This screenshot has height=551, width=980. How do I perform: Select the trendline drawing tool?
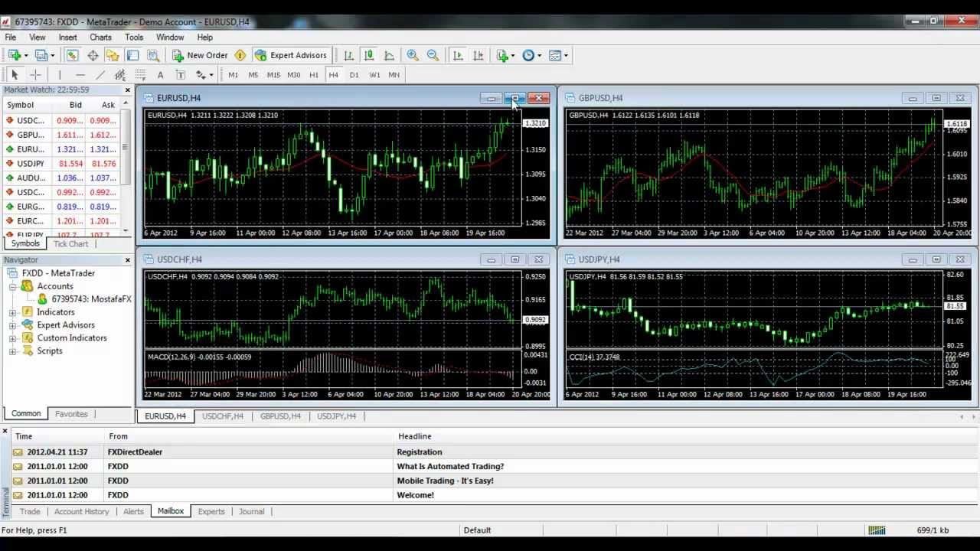point(100,74)
